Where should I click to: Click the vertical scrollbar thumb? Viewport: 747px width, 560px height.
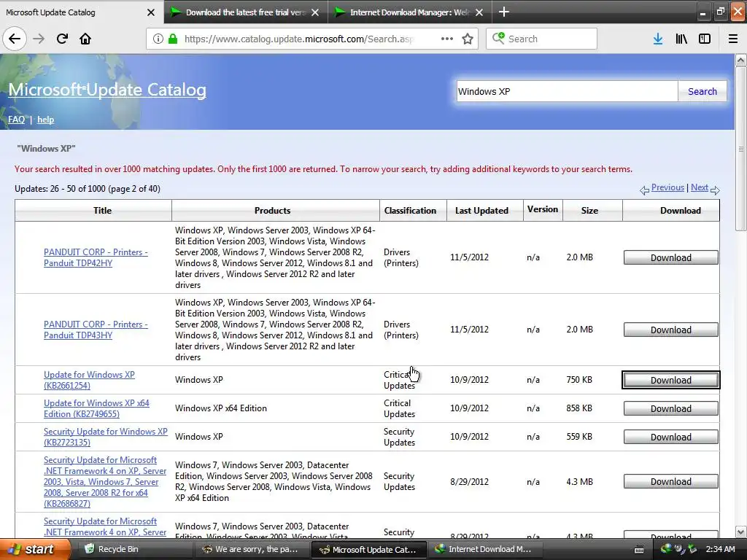[740, 149]
